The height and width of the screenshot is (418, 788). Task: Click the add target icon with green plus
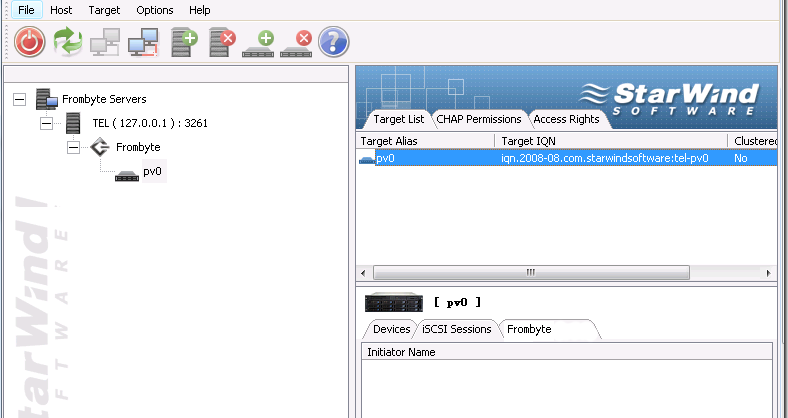tap(258, 44)
